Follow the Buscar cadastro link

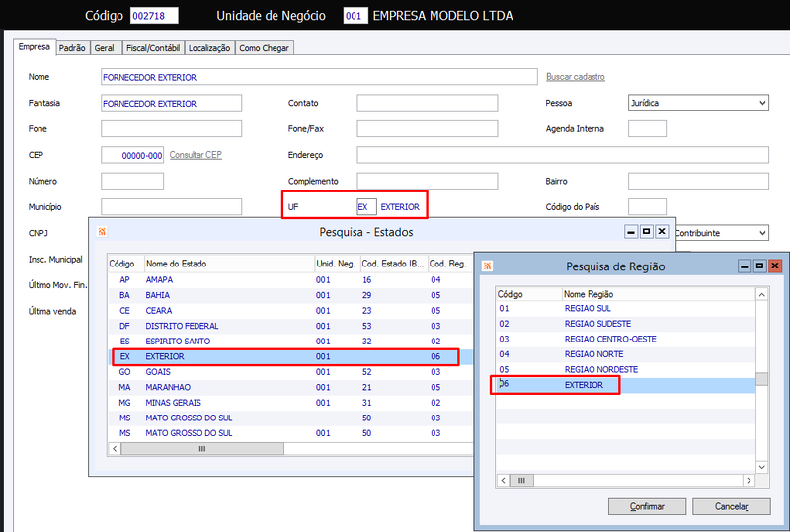576,77
